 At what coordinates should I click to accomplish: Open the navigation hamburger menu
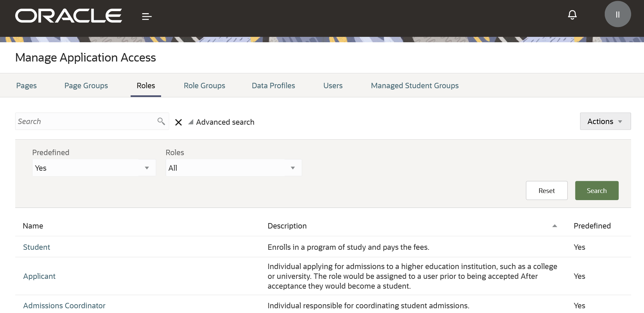click(x=147, y=16)
